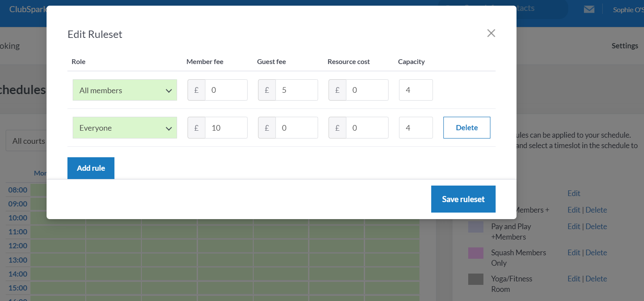Screen dimensions: 644x301
Task: Close the Edit Ruleset dialog
Action: click(x=491, y=33)
